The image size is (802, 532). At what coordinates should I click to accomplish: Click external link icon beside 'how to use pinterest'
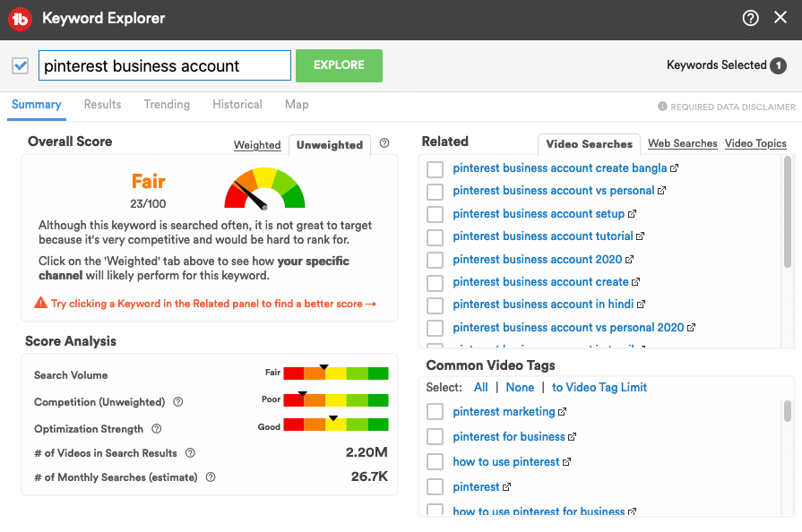click(566, 462)
